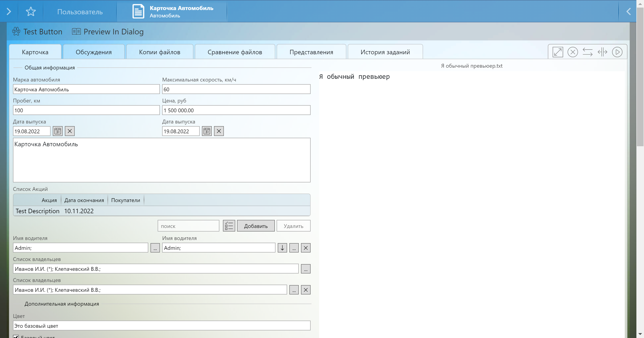
Task: Open ellipsis picker for first Список владельцев
Action: pos(305,269)
